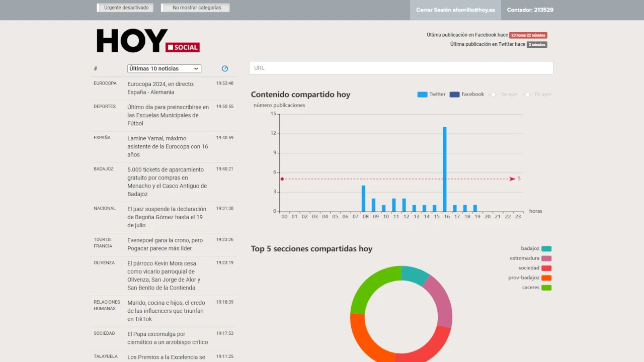Click the DEPORTES category label
Image resolution: width=644 pixels, height=362 pixels.
[x=105, y=107]
